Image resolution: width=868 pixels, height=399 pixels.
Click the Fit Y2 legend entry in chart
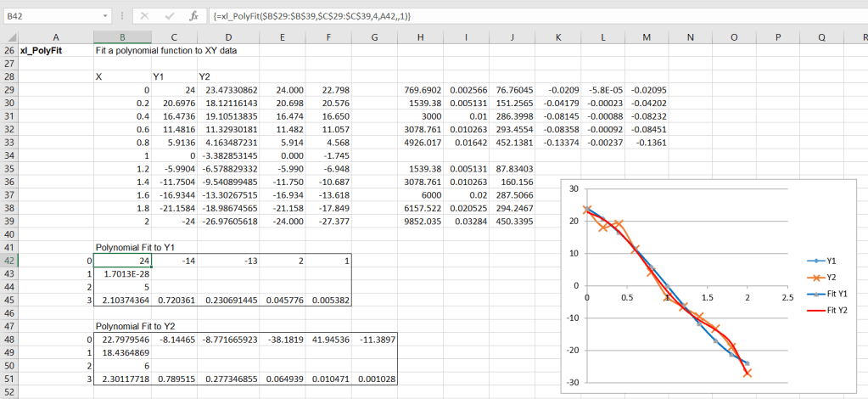[826, 311]
